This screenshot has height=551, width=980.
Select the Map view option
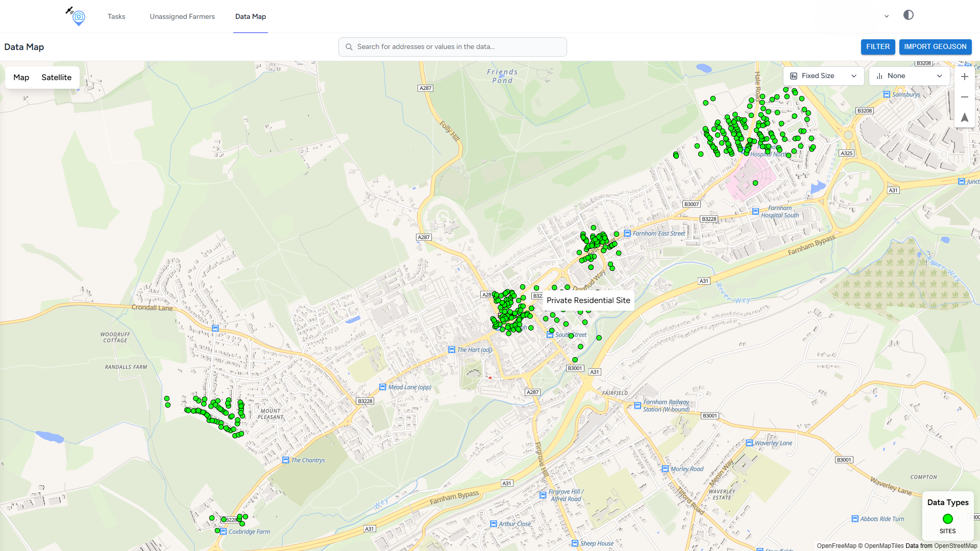click(21, 78)
